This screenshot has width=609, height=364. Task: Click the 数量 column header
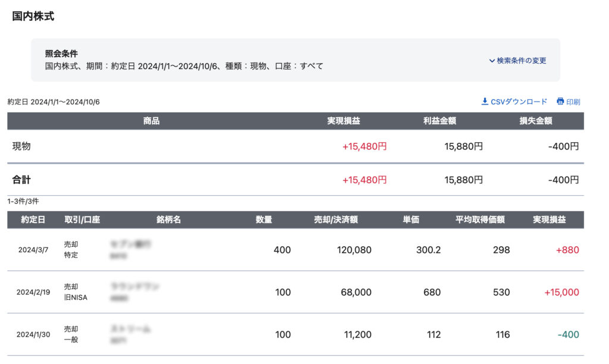click(263, 219)
